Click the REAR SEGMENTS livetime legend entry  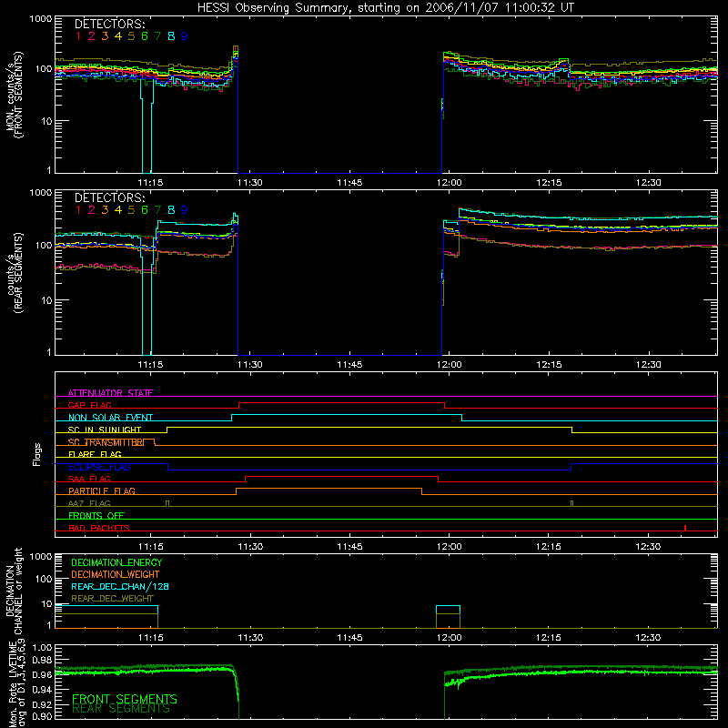click(121, 709)
